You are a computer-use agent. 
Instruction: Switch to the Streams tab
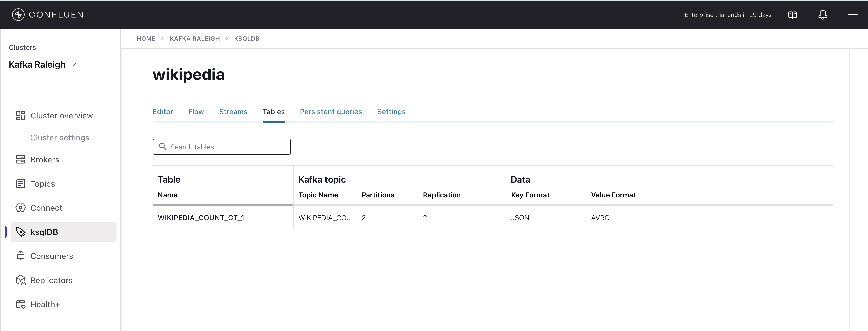233,112
